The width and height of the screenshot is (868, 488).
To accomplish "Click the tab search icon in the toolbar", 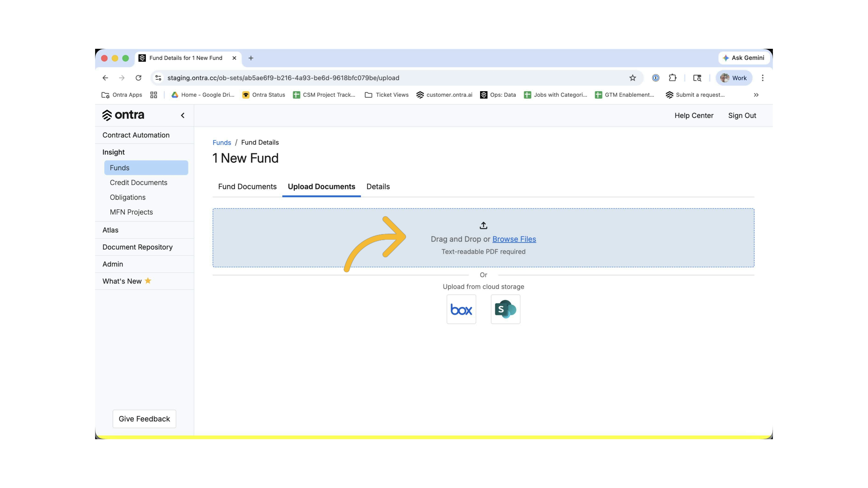I will point(697,78).
